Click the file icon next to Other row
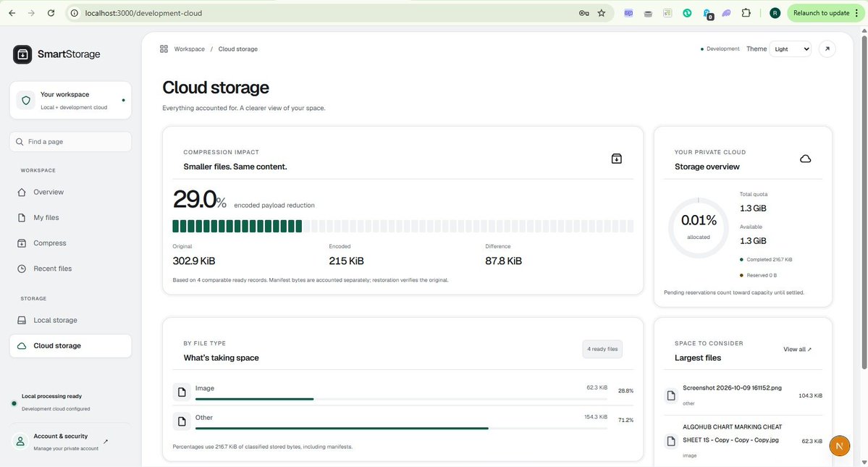Screen dimensions: 868x467 tap(182, 421)
